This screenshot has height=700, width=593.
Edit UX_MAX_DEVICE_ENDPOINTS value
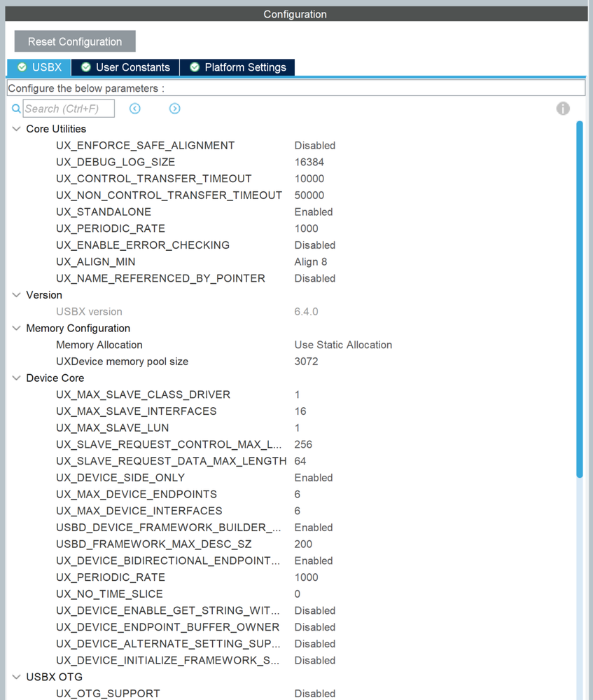click(x=297, y=495)
